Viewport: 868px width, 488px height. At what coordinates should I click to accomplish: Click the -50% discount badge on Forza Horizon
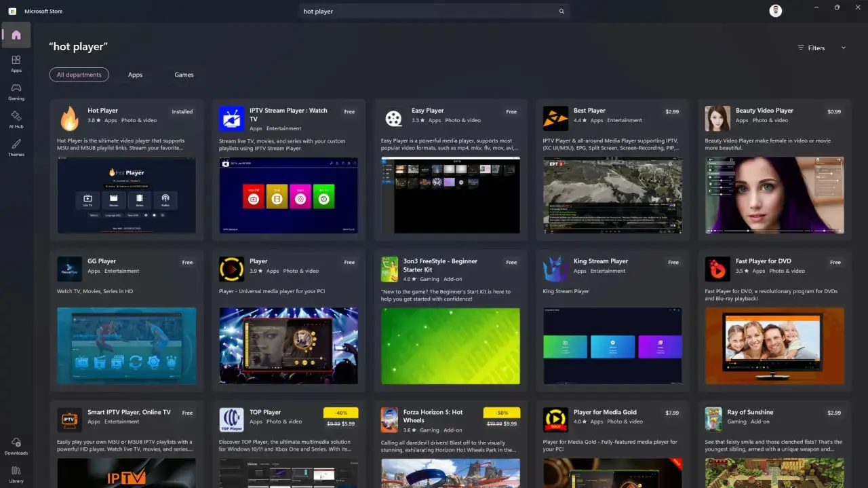click(502, 412)
